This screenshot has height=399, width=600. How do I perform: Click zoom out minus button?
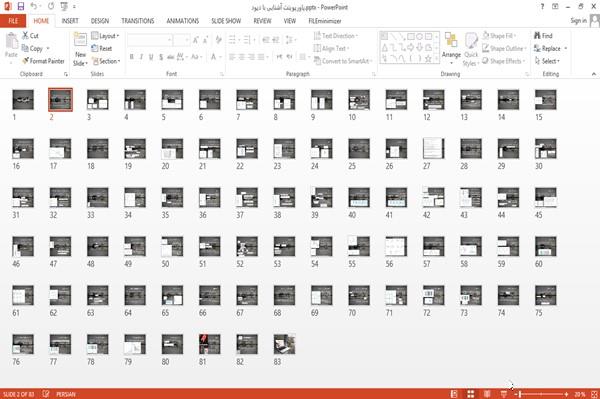click(x=515, y=394)
